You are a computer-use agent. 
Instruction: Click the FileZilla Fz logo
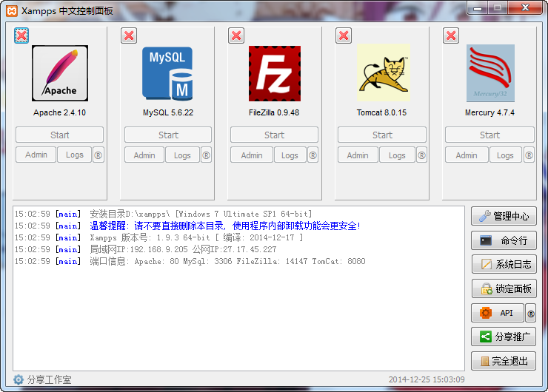pyautogui.click(x=275, y=73)
